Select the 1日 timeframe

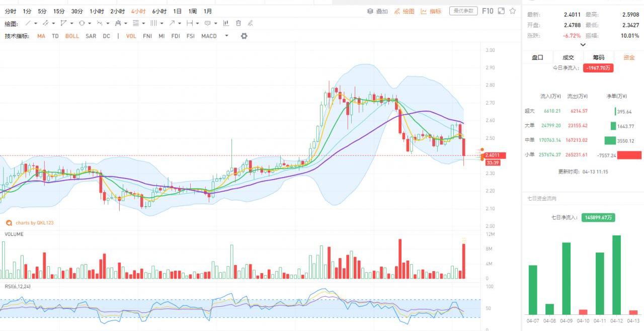[x=177, y=11]
